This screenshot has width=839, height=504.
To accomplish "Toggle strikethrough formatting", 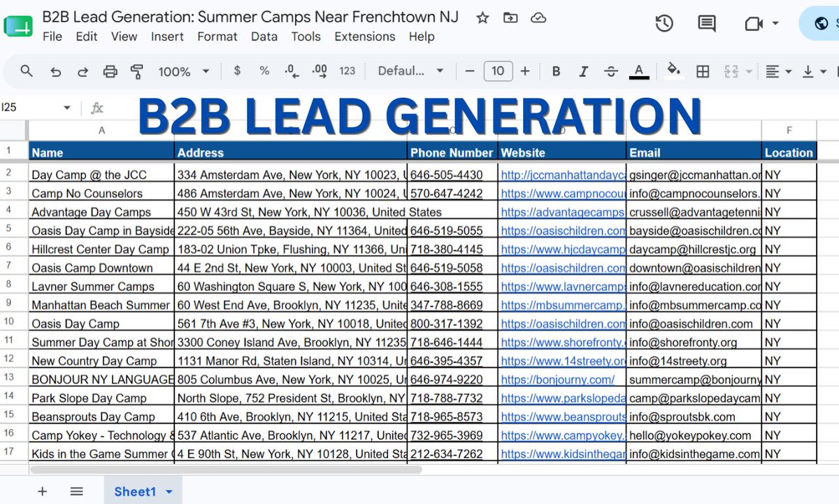I will tap(611, 71).
